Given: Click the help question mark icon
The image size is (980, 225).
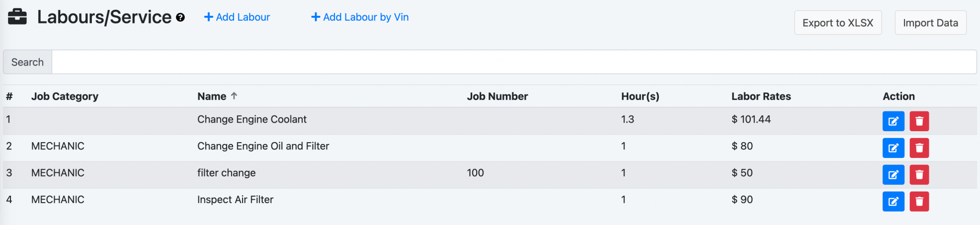Looking at the screenshot, I should point(180,18).
